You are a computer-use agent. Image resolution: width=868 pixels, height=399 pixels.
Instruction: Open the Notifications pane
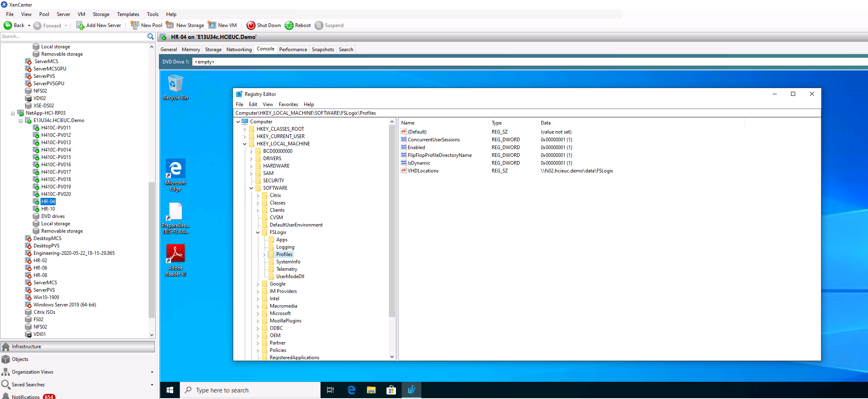(x=26, y=397)
